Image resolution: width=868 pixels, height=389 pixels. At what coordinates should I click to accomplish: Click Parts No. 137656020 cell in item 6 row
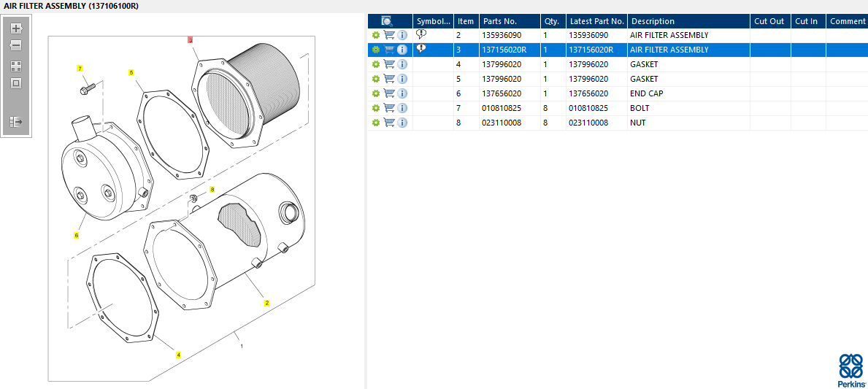point(510,93)
